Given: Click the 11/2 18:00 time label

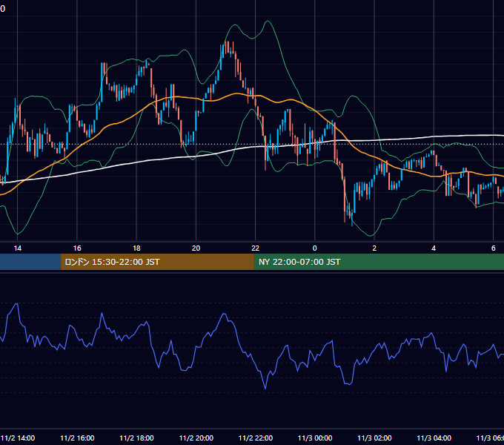Looking at the screenshot, I should click(x=136, y=438).
